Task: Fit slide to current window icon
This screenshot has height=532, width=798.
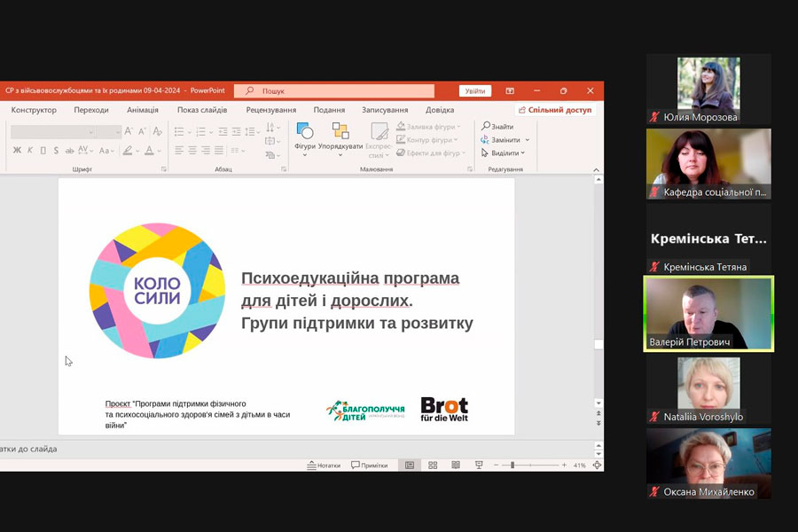Action: [x=597, y=465]
